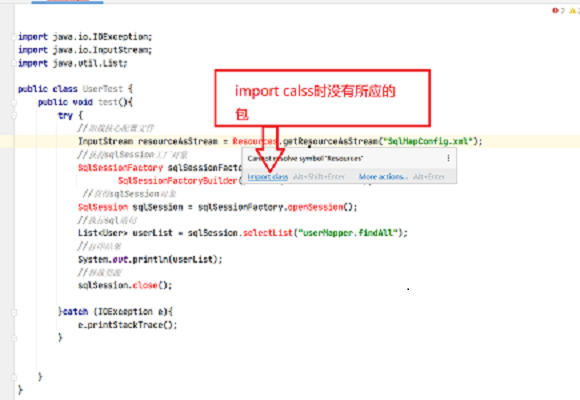This screenshot has height=400, width=580.
Task: Click the e.printStackTrace() line
Action: (128, 325)
